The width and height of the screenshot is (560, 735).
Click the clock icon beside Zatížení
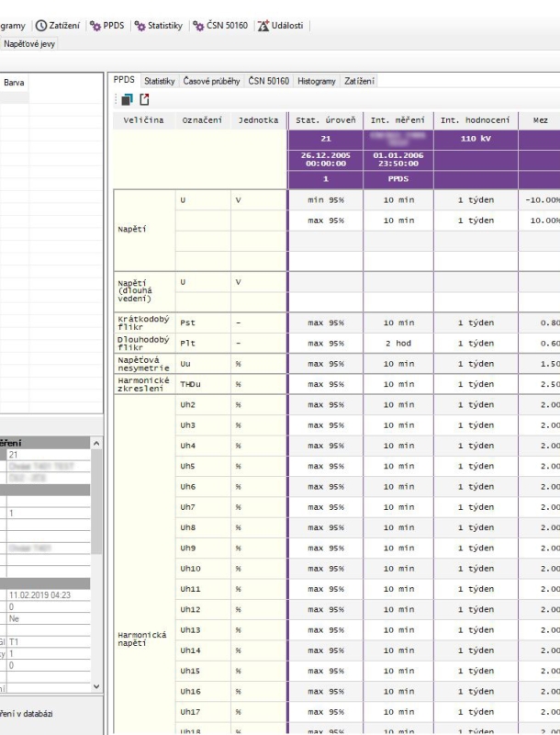click(41, 26)
